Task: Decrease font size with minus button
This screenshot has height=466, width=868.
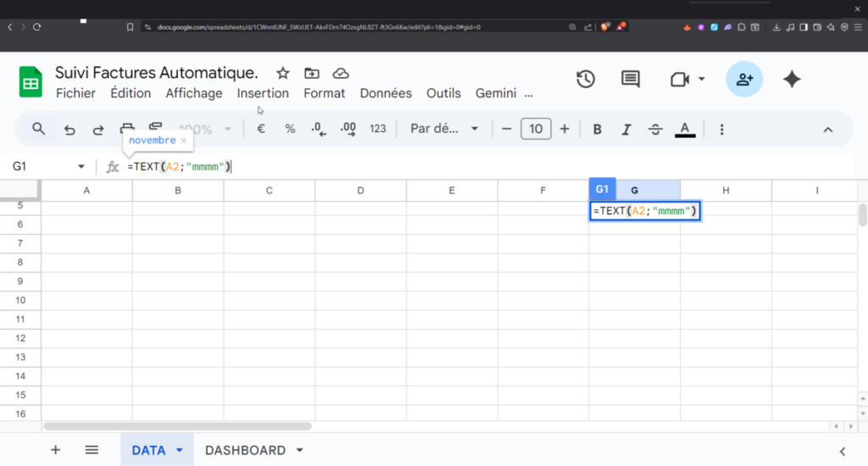Action: tap(507, 129)
